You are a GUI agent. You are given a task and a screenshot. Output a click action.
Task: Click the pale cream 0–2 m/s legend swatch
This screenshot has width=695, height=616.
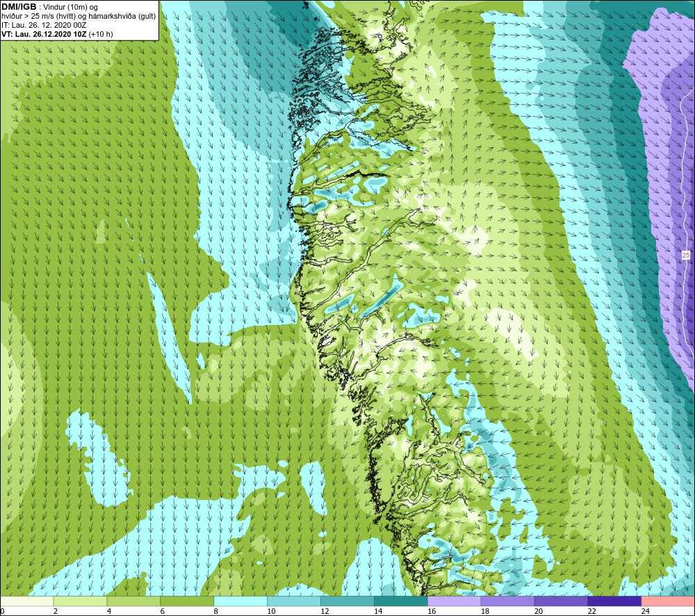[x=27, y=601]
